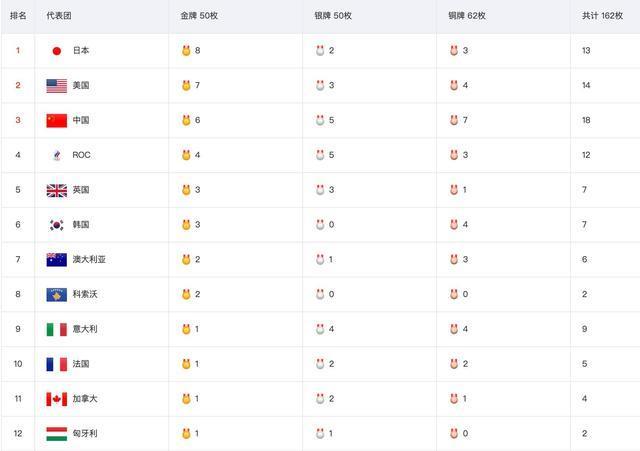Sort by the 金牌 50枚 column header
Image resolution: width=640 pixels, height=451 pixels.
click(x=199, y=16)
